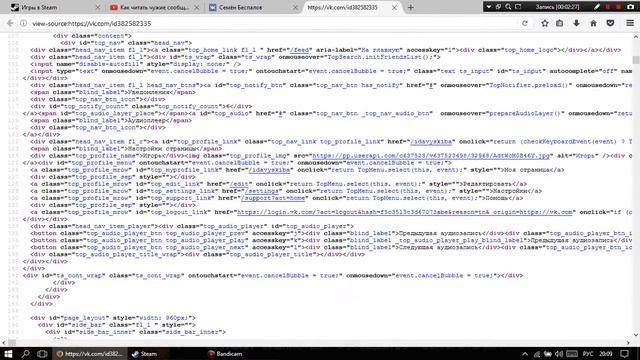This screenshot has width=640, height=360.
Task: Click the Bandicam window mode icon
Action: (498, 7)
